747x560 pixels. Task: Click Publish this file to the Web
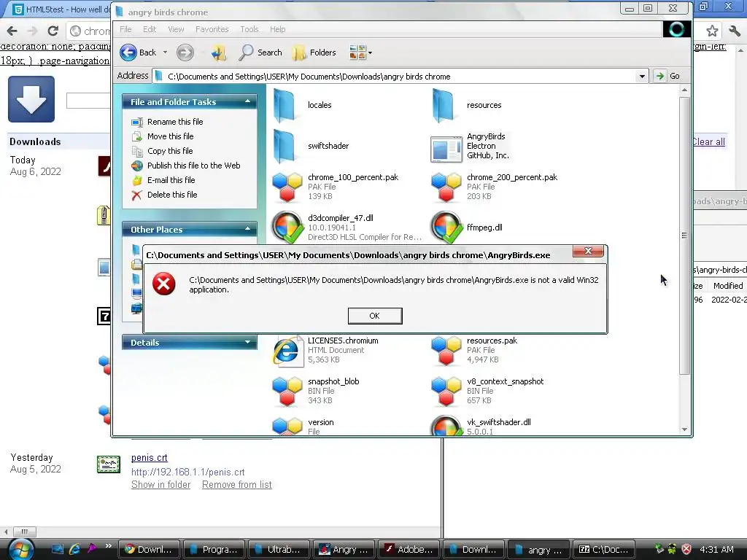[193, 166]
